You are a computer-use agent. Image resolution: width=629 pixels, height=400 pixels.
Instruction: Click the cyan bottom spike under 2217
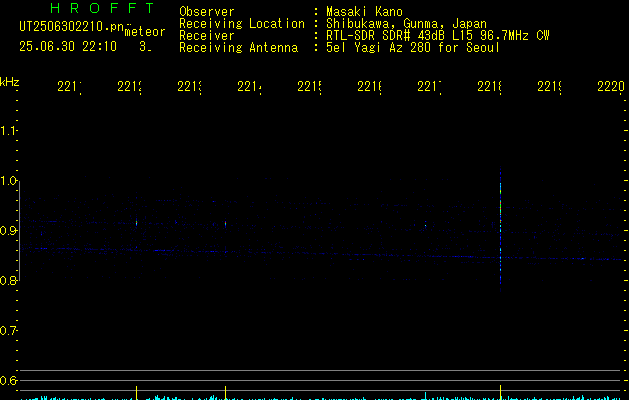tap(425, 396)
